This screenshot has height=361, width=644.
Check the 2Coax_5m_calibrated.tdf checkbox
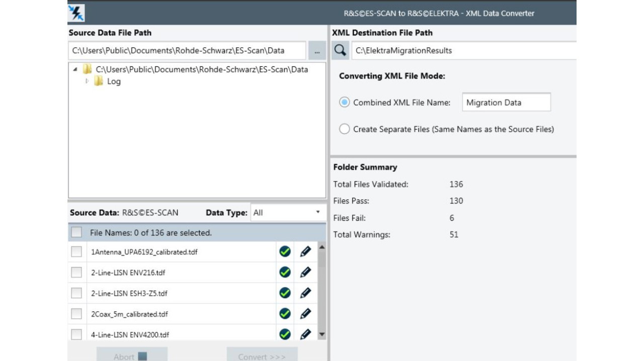tap(76, 314)
